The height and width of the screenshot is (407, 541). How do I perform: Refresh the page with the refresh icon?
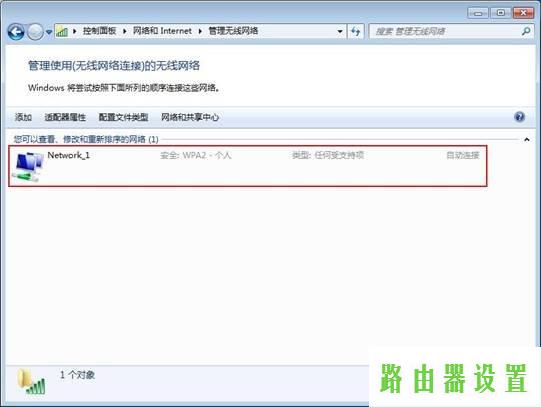(355, 31)
